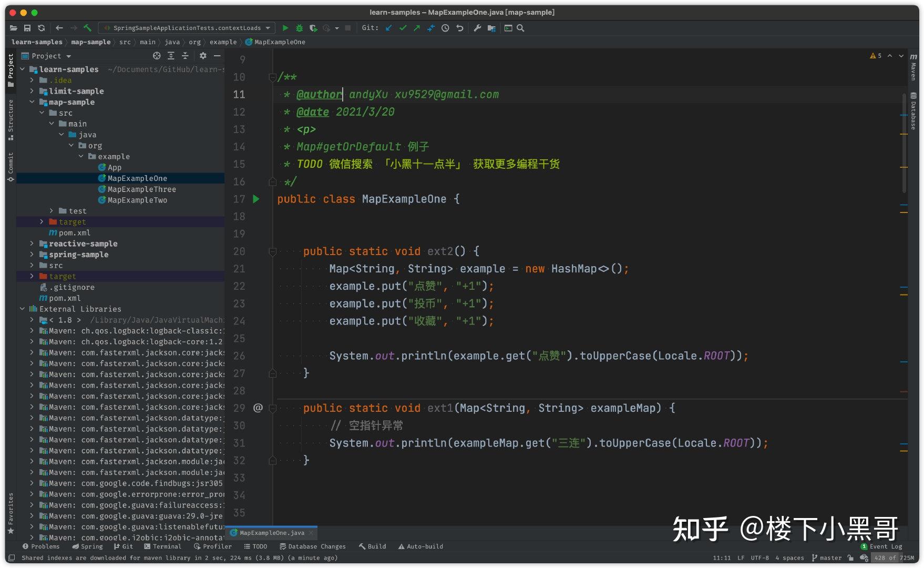Save all with the floppy disk icon

pos(27,28)
